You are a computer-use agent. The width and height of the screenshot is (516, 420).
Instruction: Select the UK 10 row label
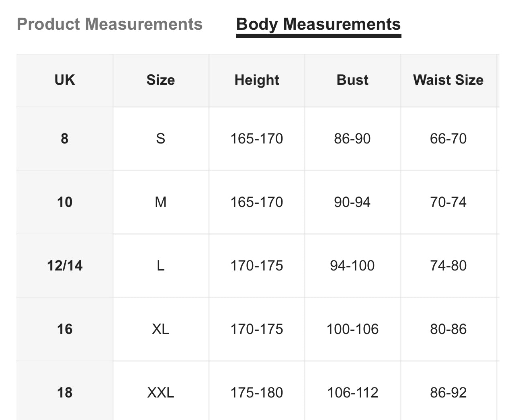coord(65,202)
